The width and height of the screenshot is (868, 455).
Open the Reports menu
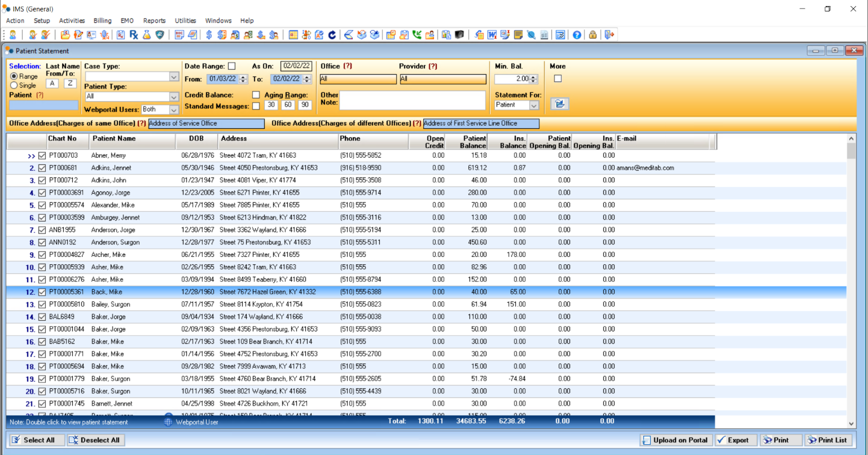pyautogui.click(x=154, y=20)
